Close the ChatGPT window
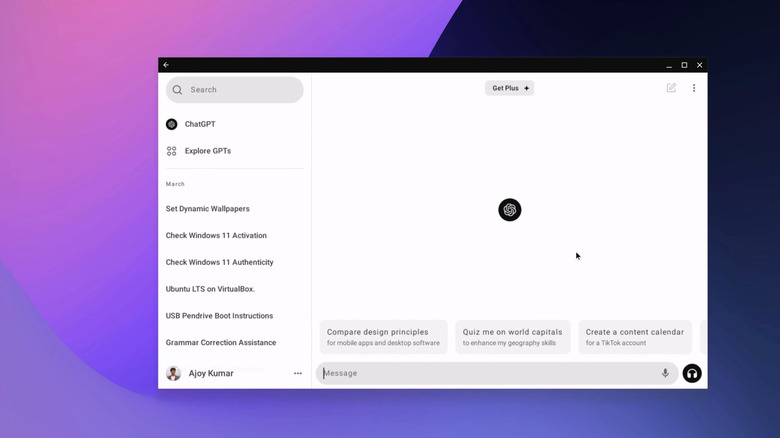Viewport: 780px width, 438px height. [x=699, y=65]
